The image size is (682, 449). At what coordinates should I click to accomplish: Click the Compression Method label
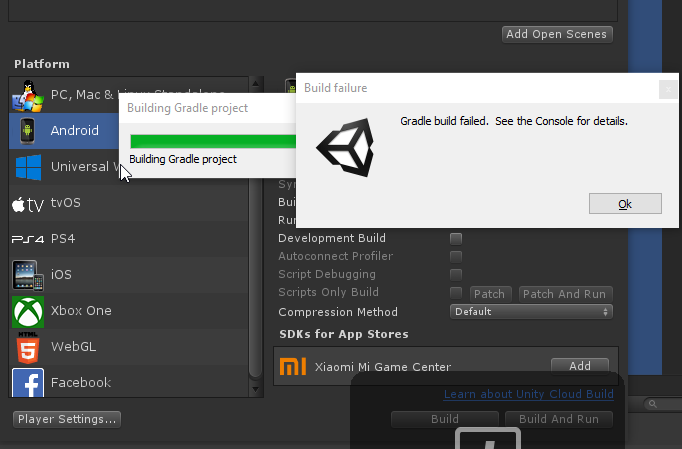click(x=338, y=312)
